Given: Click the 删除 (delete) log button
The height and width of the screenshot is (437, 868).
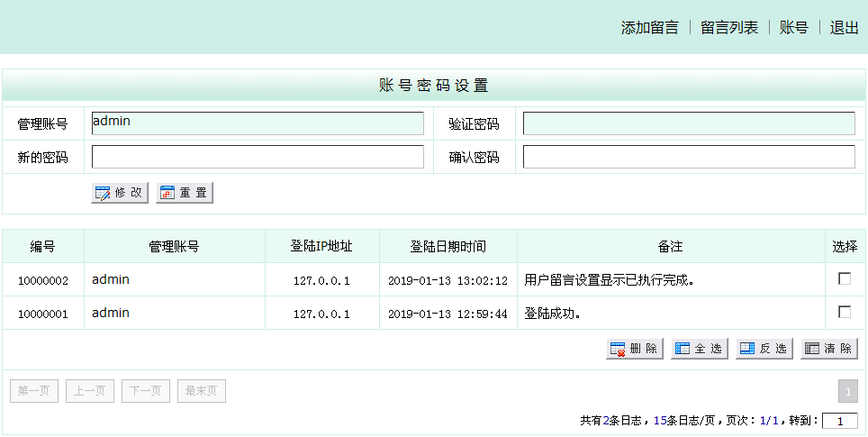Looking at the screenshot, I should pyautogui.click(x=635, y=349).
